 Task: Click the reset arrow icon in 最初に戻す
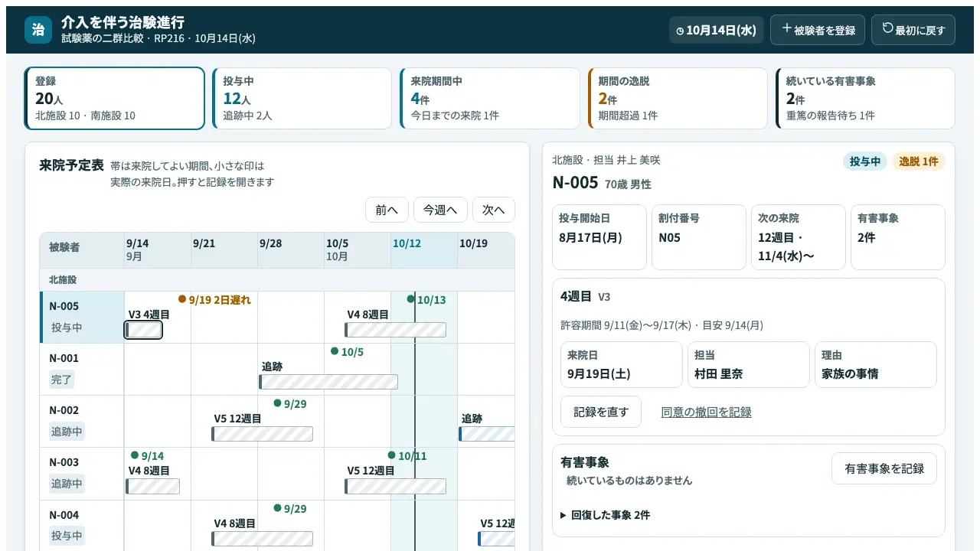point(888,28)
